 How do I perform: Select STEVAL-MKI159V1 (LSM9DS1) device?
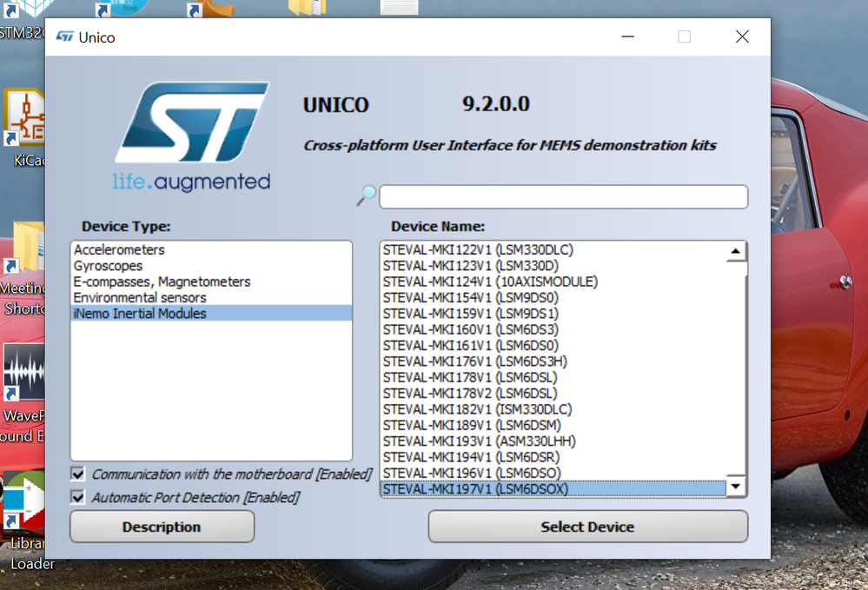point(553,314)
